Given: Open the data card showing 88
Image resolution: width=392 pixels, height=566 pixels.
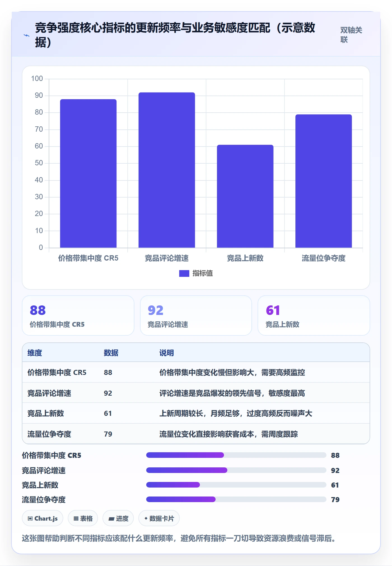Looking at the screenshot, I should 78,316.
